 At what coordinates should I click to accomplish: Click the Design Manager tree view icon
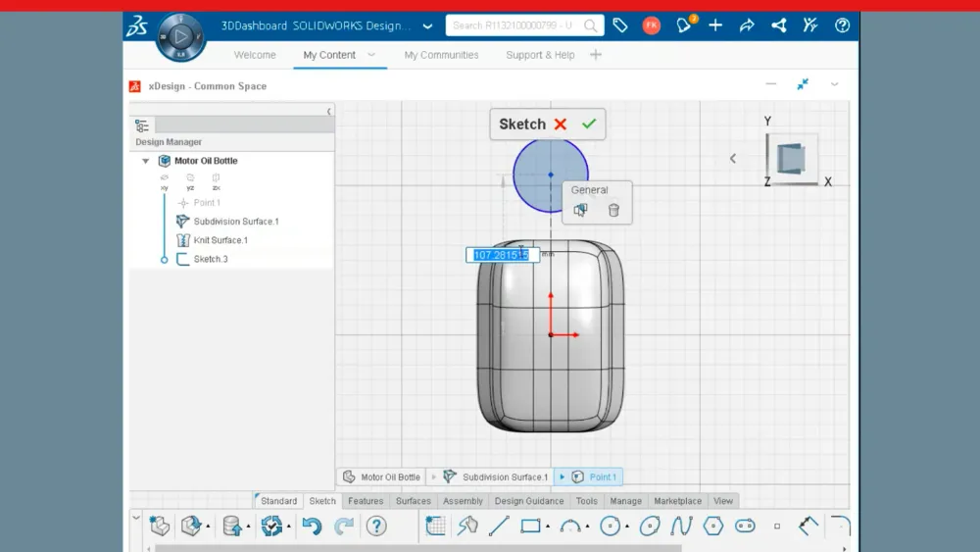click(x=142, y=125)
